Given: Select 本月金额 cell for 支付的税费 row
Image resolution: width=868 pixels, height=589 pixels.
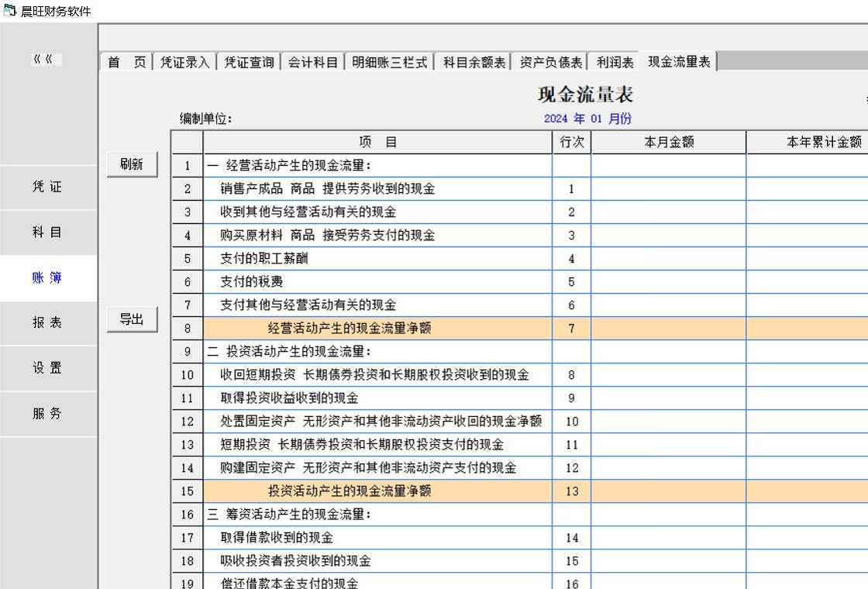Looking at the screenshot, I should coord(668,282).
